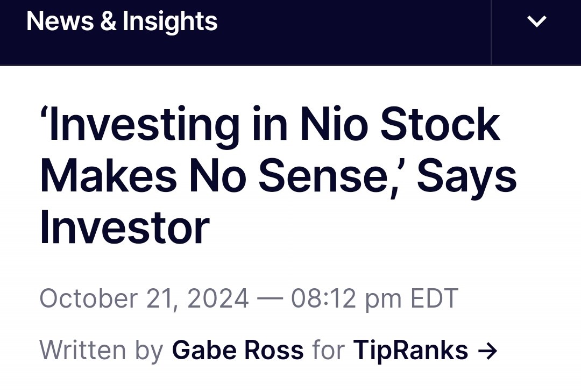
Task: Select the News & Insights header title
Action: [122, 21]
